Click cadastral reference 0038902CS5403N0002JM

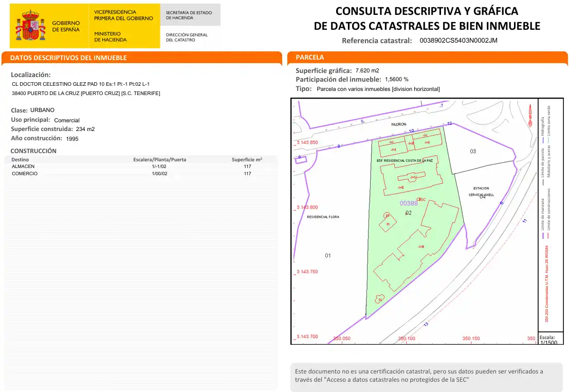point(458,41)
